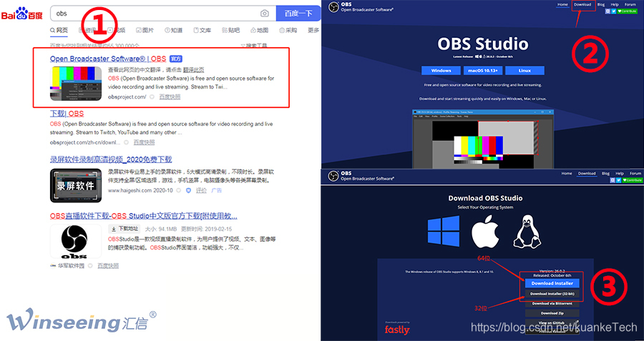Image resolution: width=644 pixels, height=341 pixels.
Task: Select the Windows logo operating system icon
Action: pos(444,232)
